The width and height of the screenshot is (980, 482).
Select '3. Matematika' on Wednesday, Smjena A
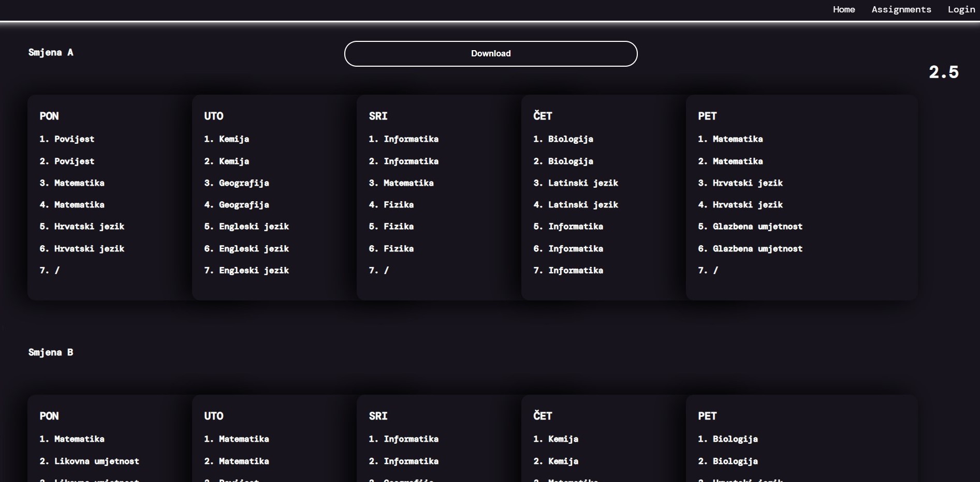[x=401, y=183]
